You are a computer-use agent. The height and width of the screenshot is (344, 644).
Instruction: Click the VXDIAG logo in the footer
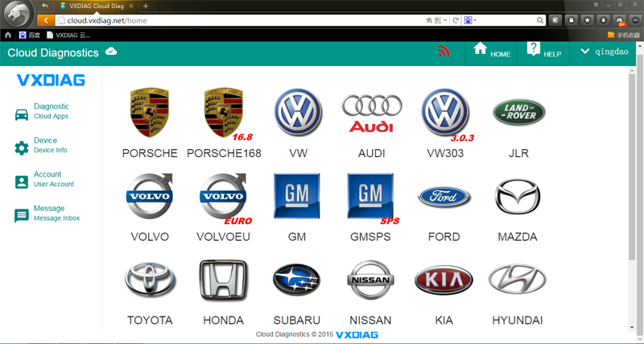[x=357, y=335]
